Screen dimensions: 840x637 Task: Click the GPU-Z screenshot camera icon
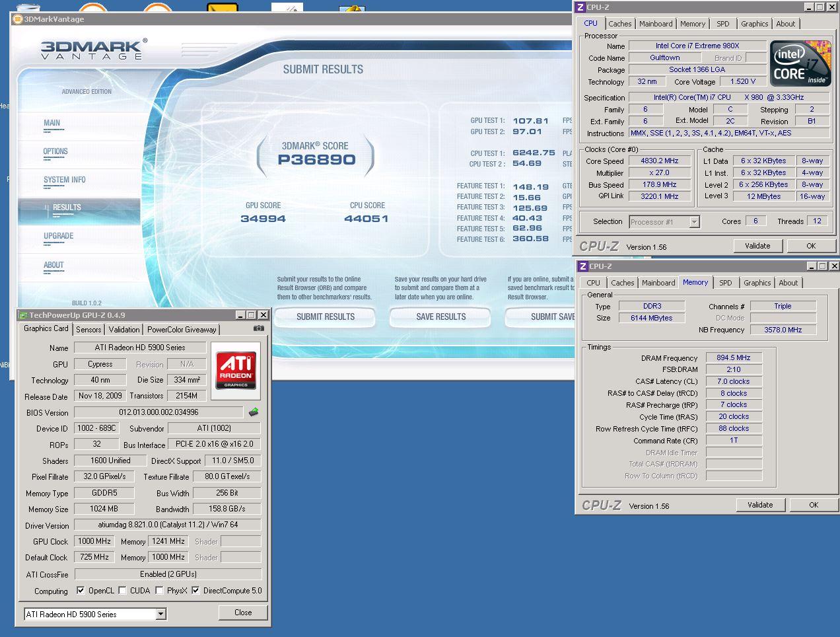[x=259, y=328]
